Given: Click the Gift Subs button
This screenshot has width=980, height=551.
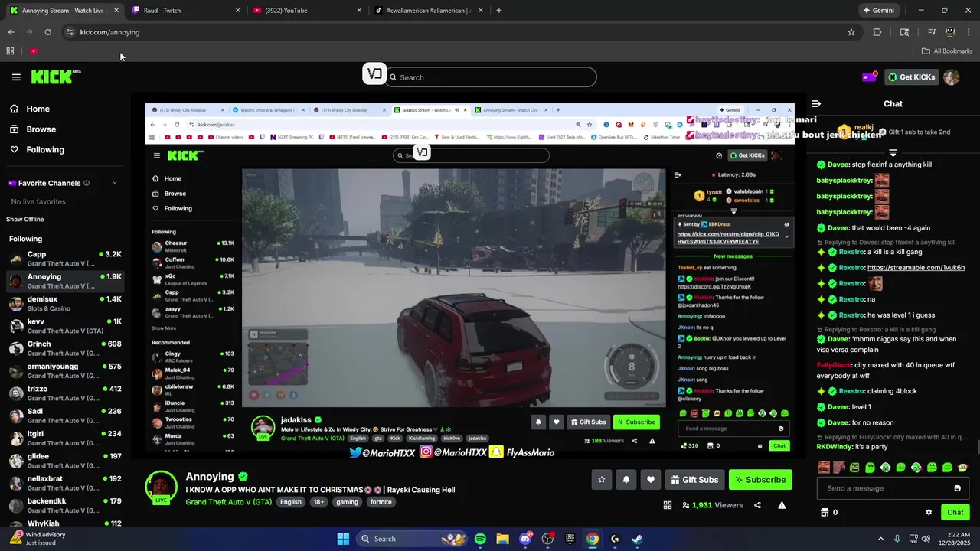Looking at the screenshot, I should click(x=694, y=480).
